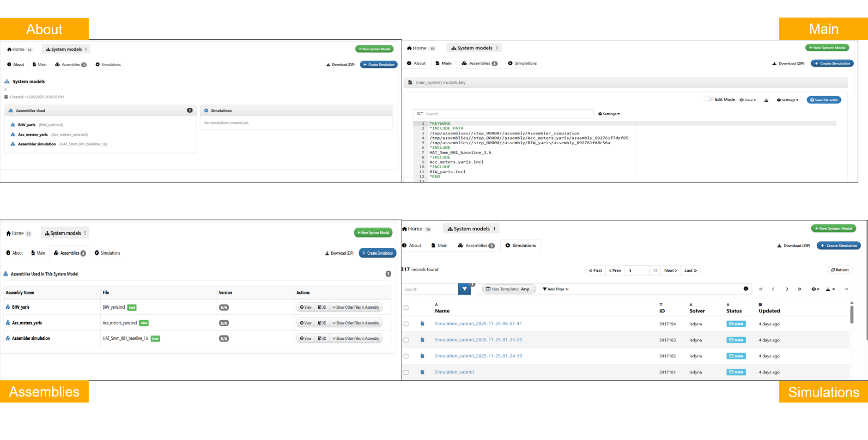
Task: Toggle the Edit Mode switch
Action: pos(708,99)
